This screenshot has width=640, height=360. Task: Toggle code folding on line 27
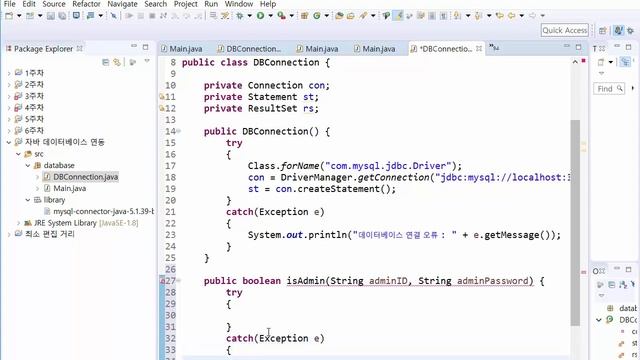[179, 281]
